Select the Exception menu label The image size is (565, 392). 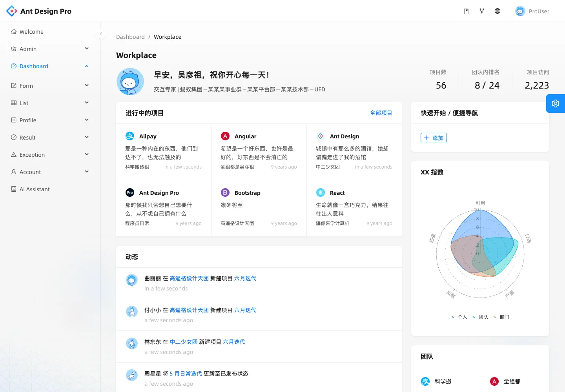tap(32, 155)
